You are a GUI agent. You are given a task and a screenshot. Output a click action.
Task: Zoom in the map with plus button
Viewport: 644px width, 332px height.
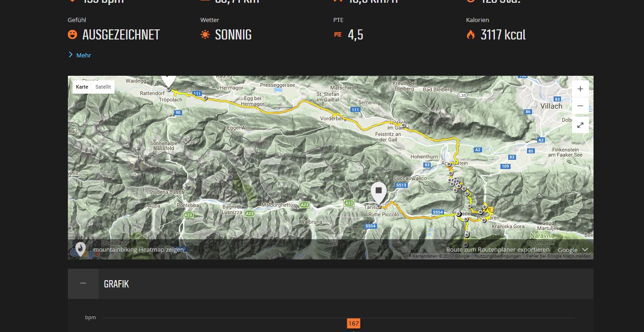click(580, 89)
